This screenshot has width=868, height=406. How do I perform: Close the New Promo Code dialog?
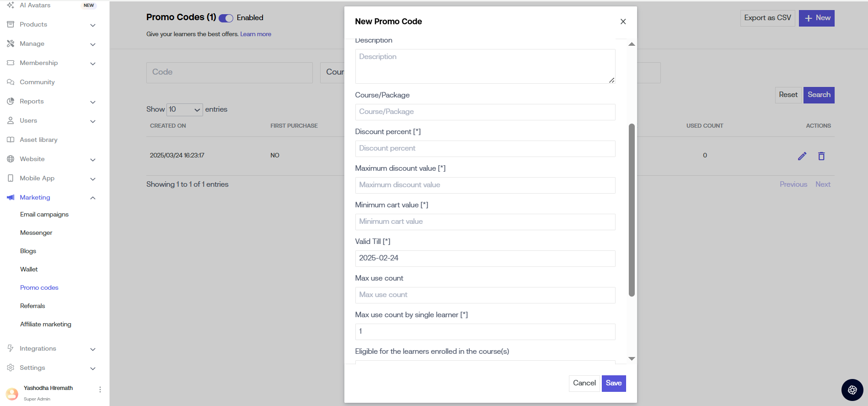pyautogui.click(x=623, y=22)
